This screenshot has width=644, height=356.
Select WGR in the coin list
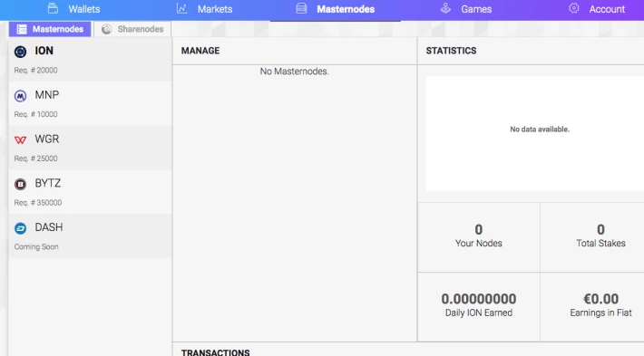[90, 148]
